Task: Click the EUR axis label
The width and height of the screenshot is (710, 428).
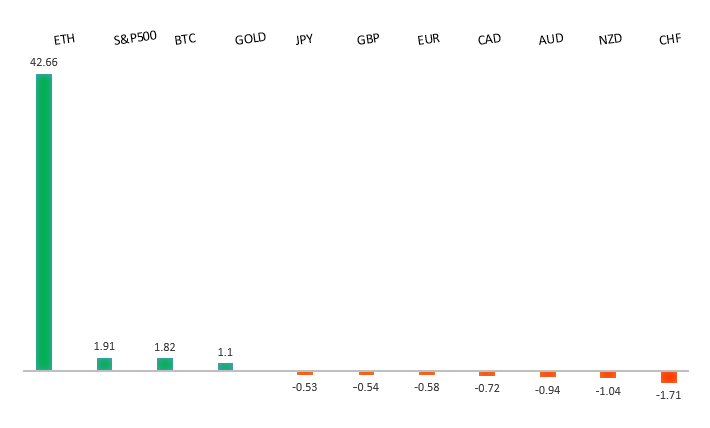Action: pyautogui.click(x=429, y=39)
